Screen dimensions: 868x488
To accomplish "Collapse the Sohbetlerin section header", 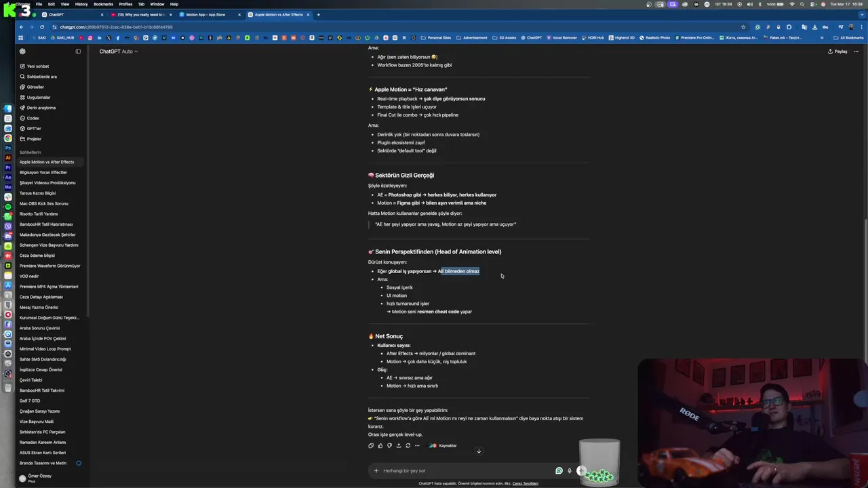I will [x=31, y=152].
